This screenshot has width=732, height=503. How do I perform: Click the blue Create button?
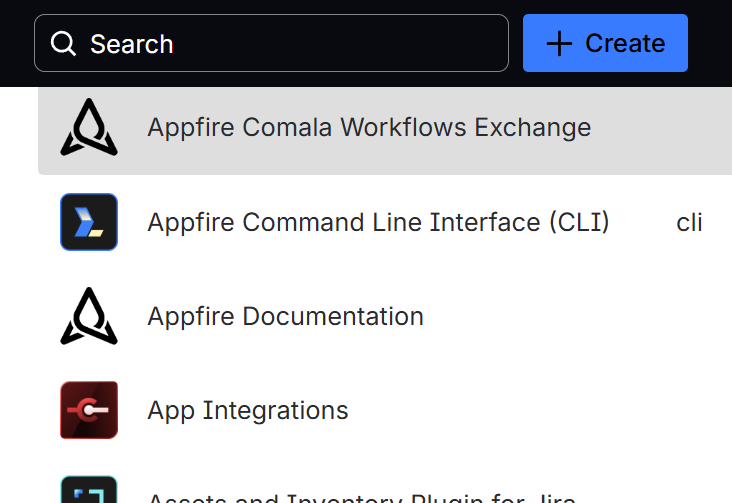605,43
